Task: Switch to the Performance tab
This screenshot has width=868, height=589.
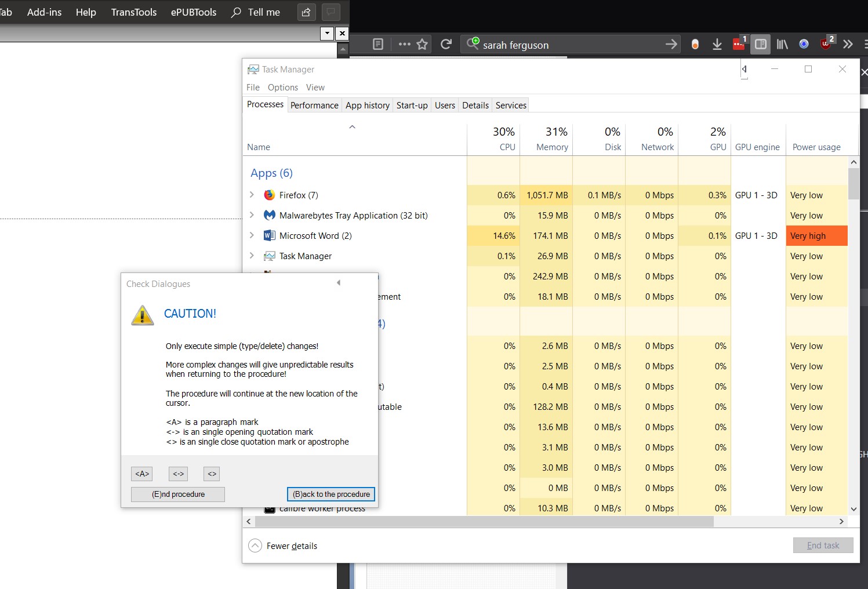Action: [314, 106]
